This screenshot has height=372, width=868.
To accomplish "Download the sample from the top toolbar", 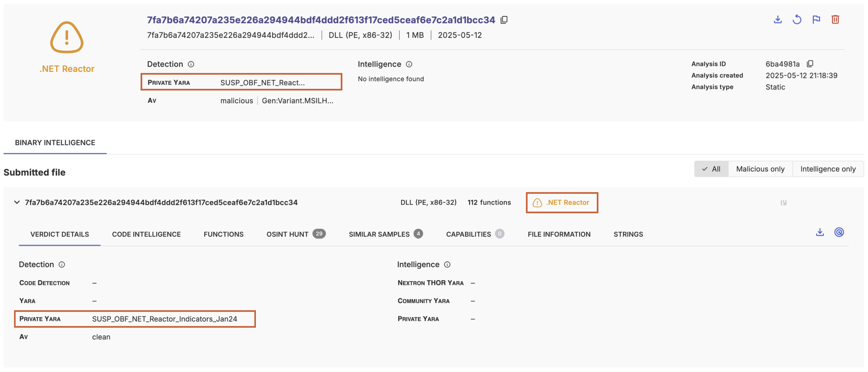I will pyautogui.click(x=777, y=20).
